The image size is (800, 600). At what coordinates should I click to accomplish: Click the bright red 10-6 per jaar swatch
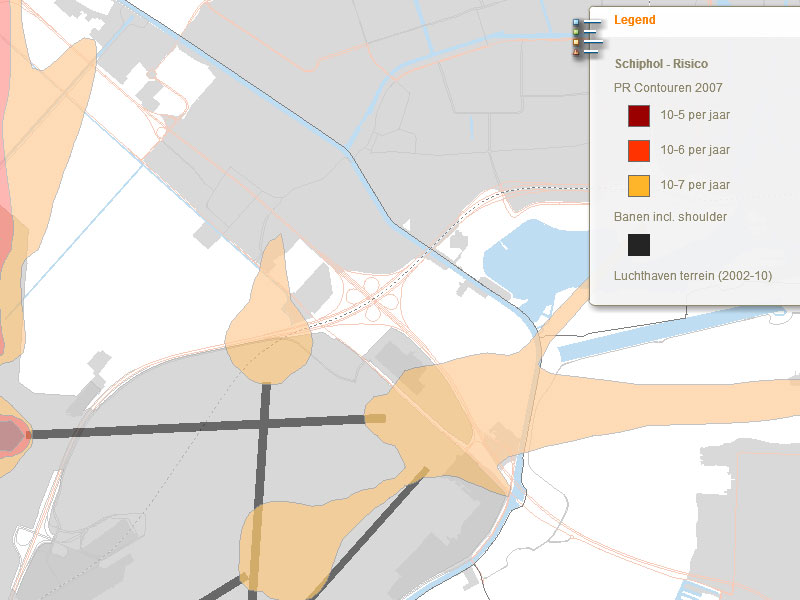[639, 151]
